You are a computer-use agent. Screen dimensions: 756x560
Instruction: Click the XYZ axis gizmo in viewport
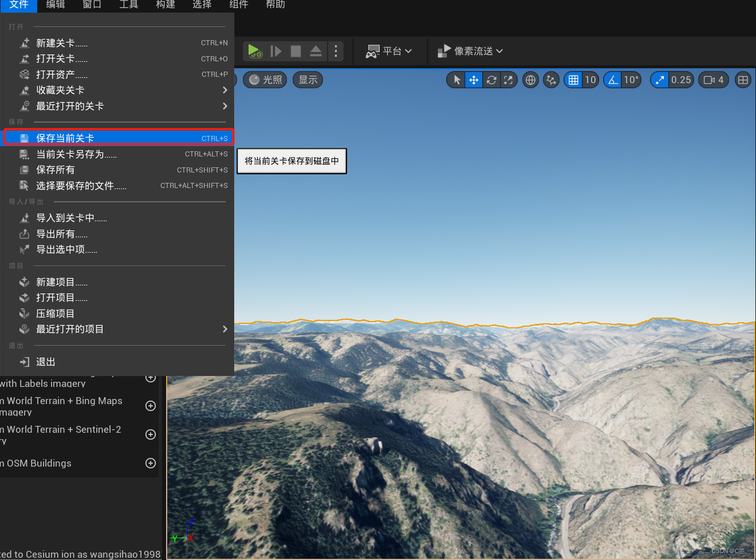(x=183, y=531)
